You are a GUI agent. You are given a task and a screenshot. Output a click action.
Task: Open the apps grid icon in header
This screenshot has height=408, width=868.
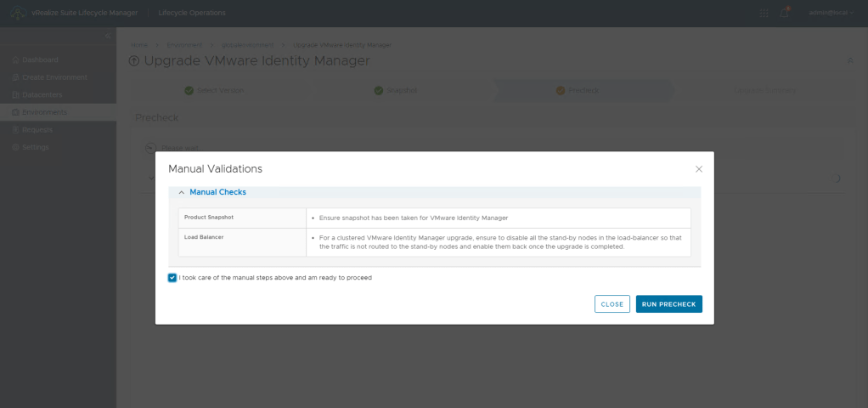[x=764, y=13]
